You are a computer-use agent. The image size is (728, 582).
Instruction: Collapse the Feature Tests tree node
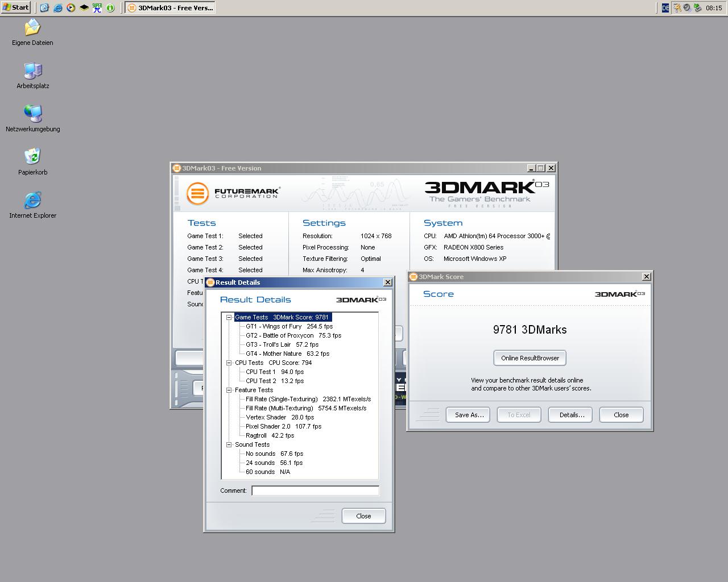229,390
